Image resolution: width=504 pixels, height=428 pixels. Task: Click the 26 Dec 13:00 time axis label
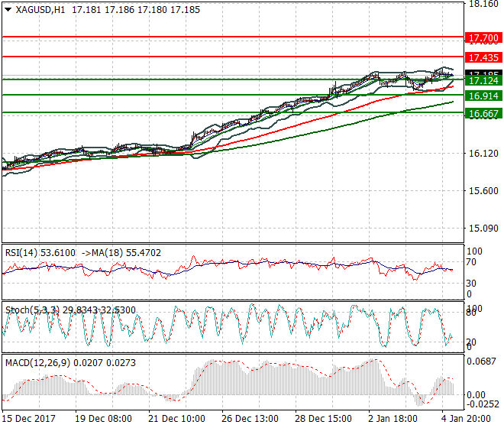(x=250, y=419)
